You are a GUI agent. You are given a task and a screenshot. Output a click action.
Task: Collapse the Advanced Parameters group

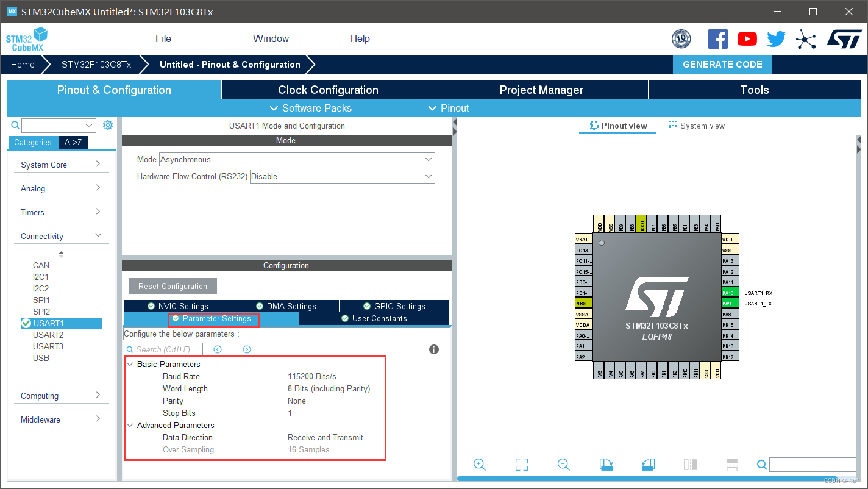pyautogui.click(x=130, y=425)
